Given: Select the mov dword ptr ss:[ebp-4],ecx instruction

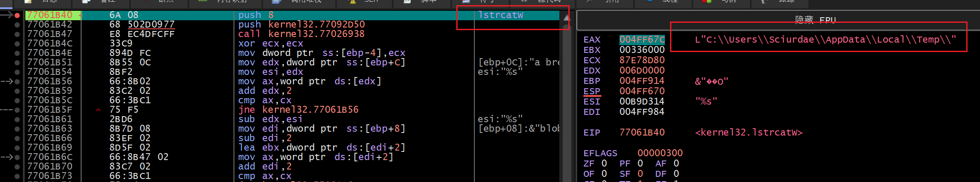Looking at the screenshot, I should click(x=322, y=53).
